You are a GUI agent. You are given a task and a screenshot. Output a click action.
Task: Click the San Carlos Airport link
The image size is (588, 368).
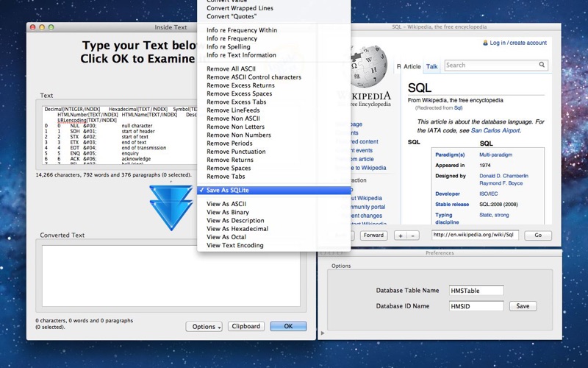pyautogui.click(x=495, y=131)
